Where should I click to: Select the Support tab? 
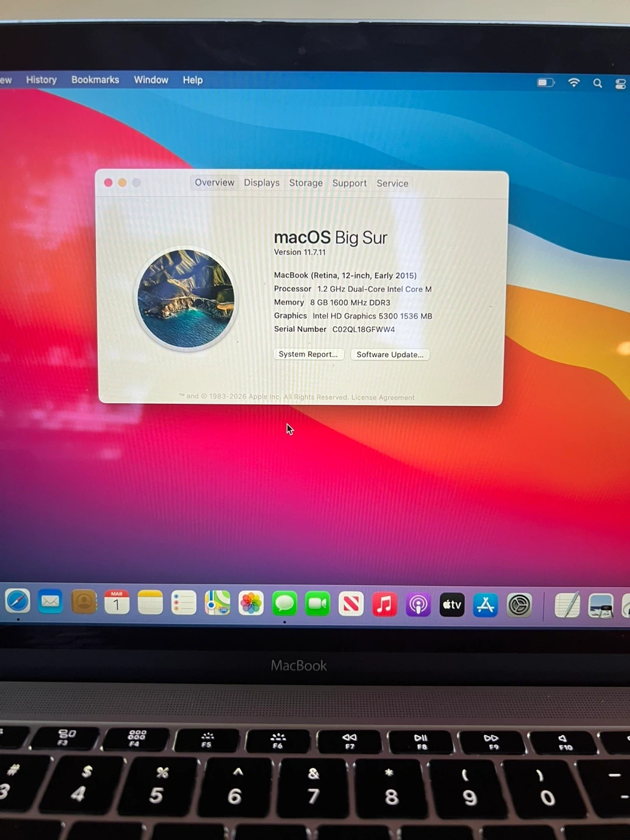[349, 183]
